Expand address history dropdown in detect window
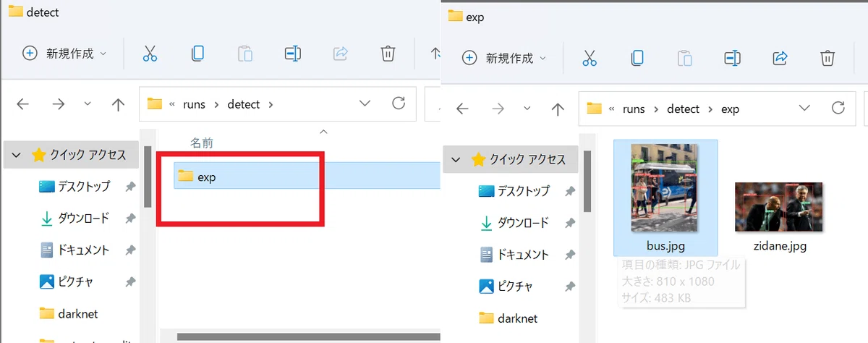Viewport: 868px width, 343px height. click(x=365, y=103)
